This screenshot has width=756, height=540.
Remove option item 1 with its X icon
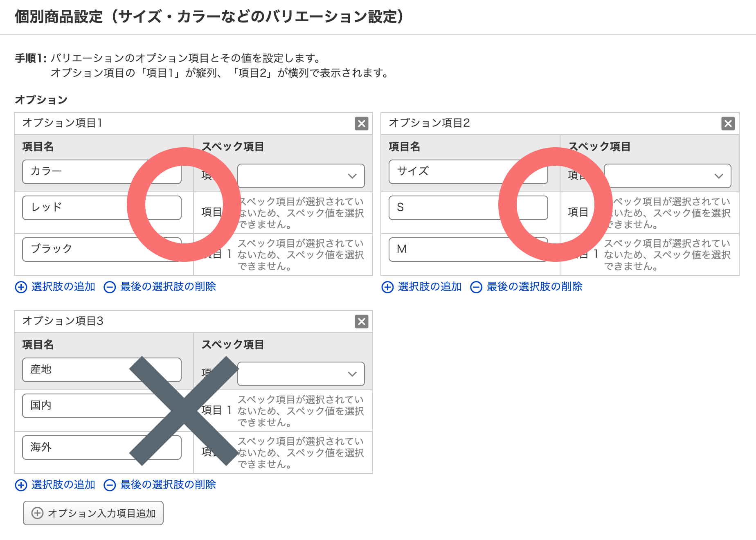[362, 124]
